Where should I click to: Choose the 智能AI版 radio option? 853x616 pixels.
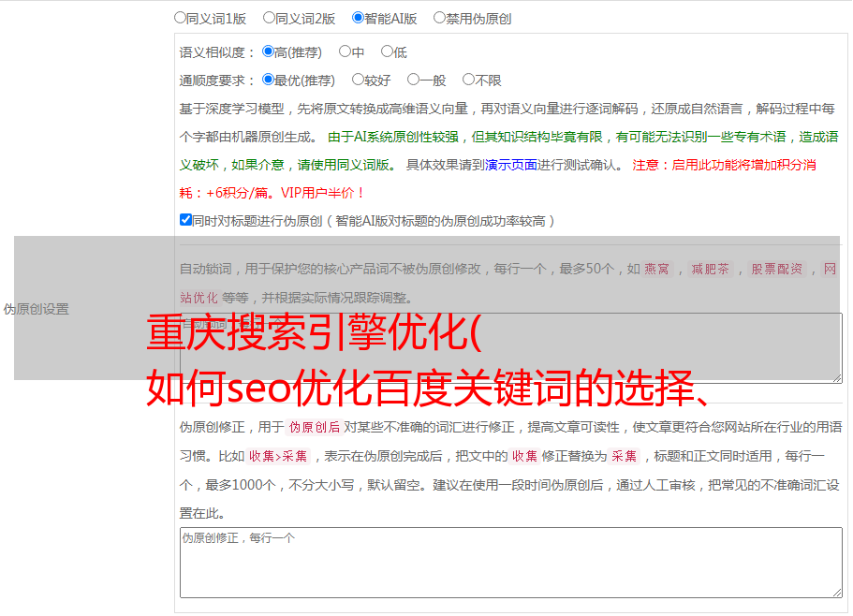point(358,18)
